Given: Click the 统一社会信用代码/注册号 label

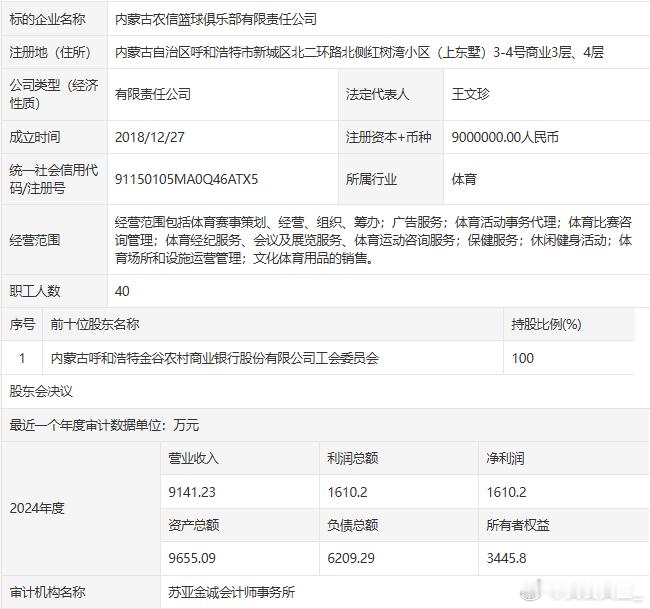Looking at the screenshot, I should coord(54,179).
